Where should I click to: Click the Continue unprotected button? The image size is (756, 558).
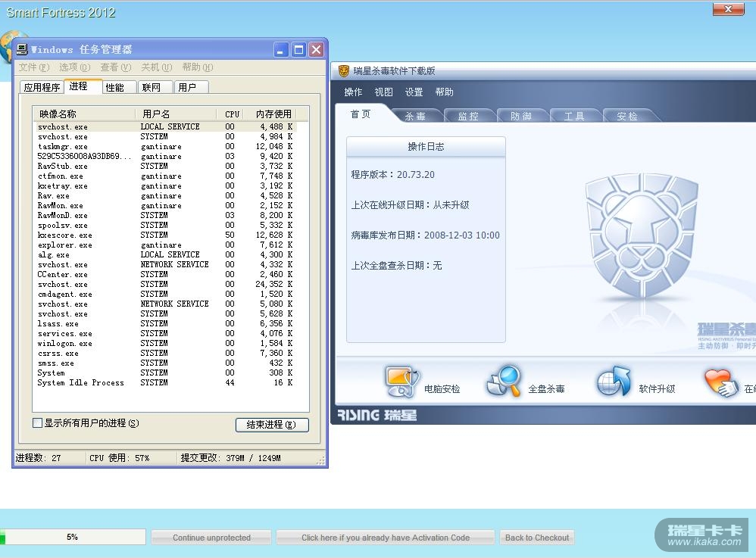tap(211, 538)
